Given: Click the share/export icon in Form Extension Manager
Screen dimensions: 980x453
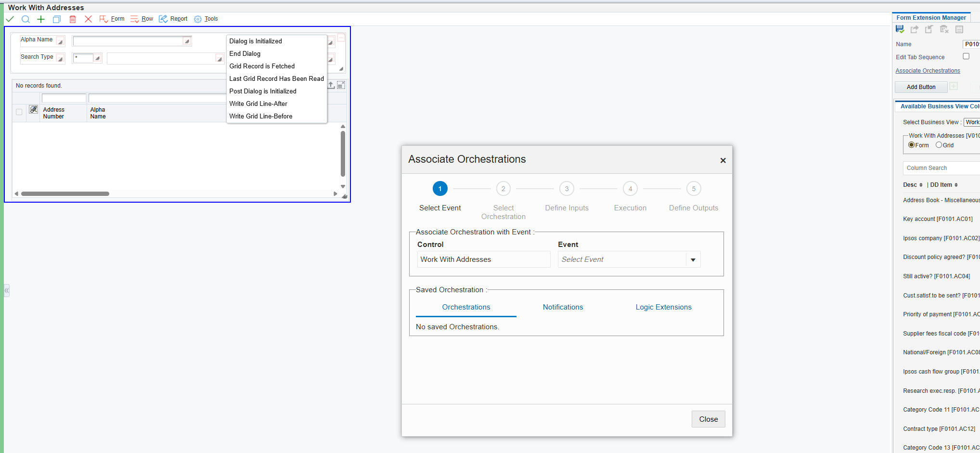Looking at the screenshot, I should [915, 29].
